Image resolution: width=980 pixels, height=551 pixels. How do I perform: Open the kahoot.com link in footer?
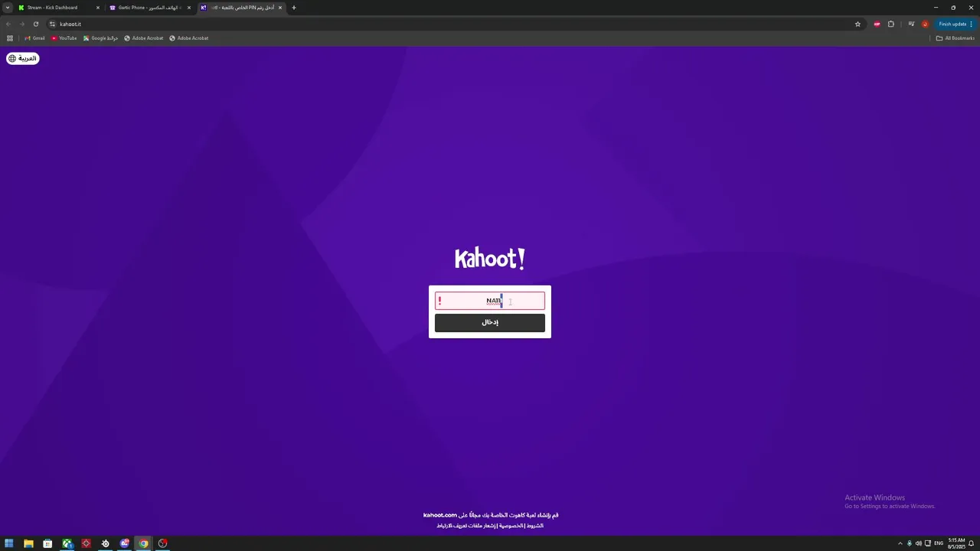pos(440,515)
